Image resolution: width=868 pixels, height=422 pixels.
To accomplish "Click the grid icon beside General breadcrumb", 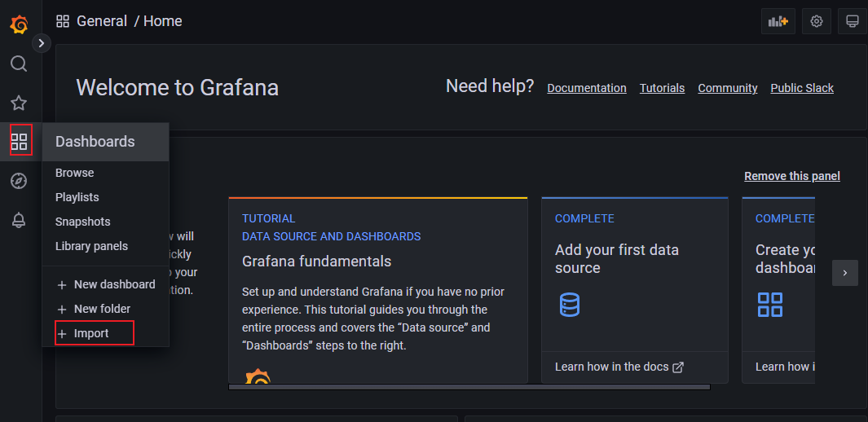I will [x=63, y=21].
